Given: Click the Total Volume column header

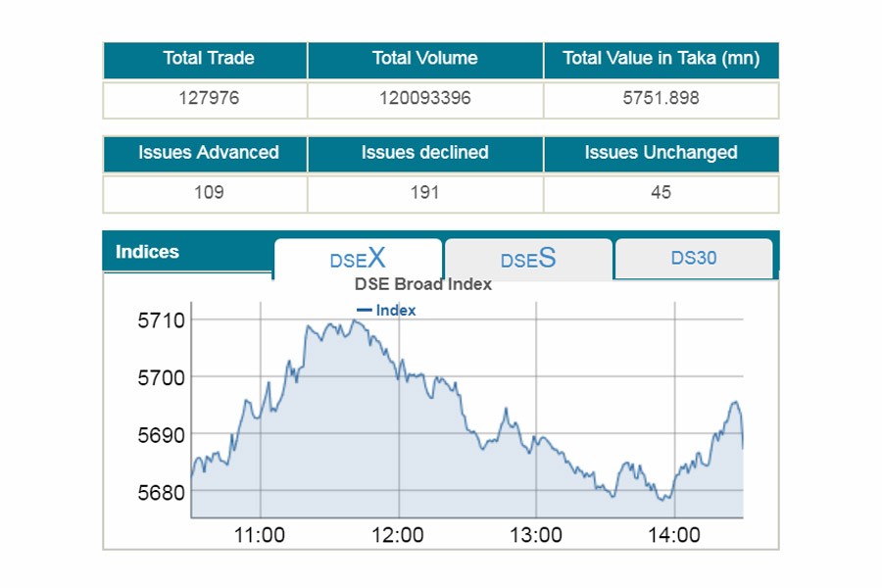Looking at the screenshot, I should click(424, 59).
